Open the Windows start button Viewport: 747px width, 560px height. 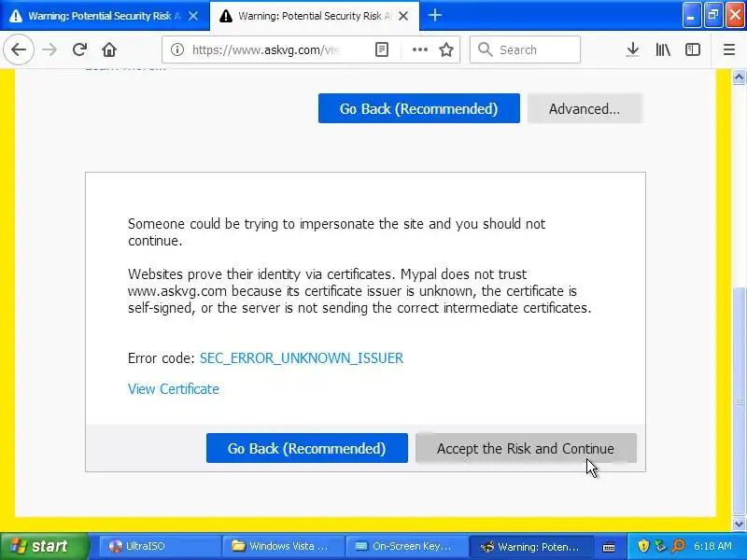(x=44, y=546)
